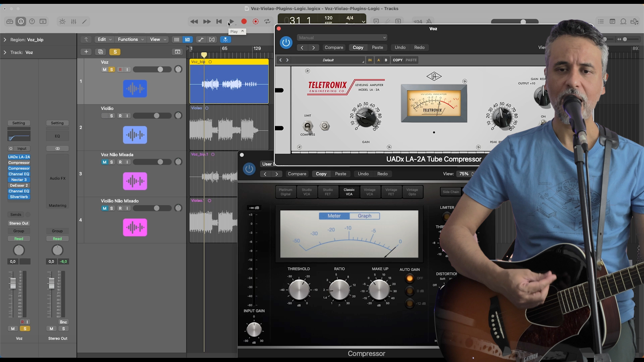This screenshot has width=644, height=362.
Task: Bypass the Compressor plugin with power button
Action: tap(249, 169)
